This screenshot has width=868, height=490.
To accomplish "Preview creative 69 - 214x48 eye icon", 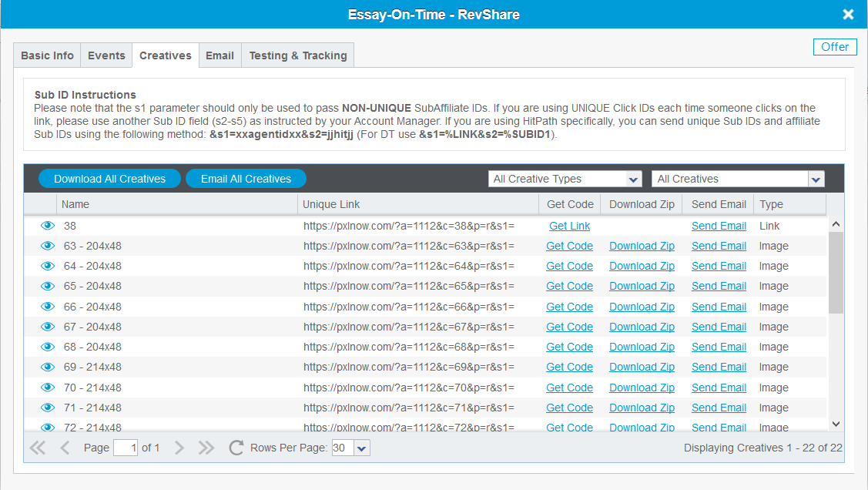I will [48, 367].
